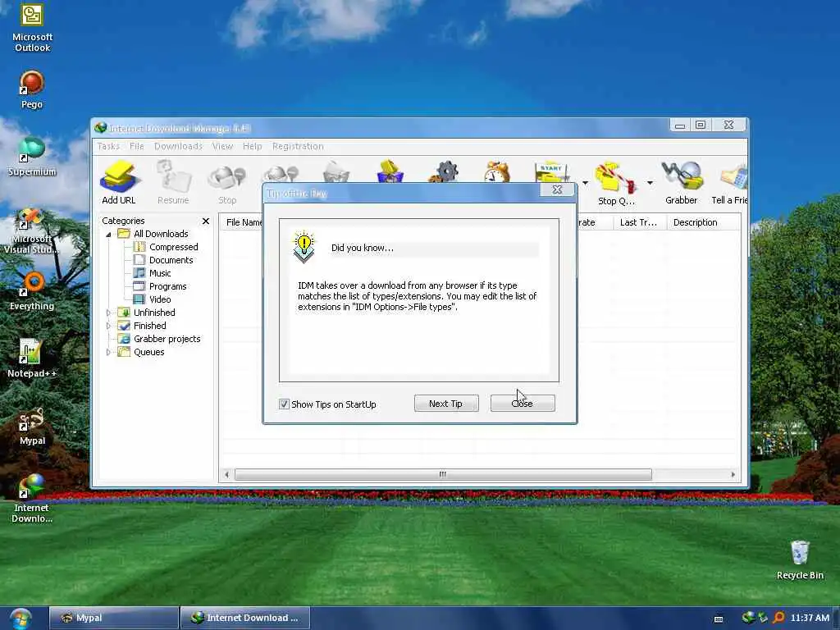Open the Help menu

pos(253,146)
